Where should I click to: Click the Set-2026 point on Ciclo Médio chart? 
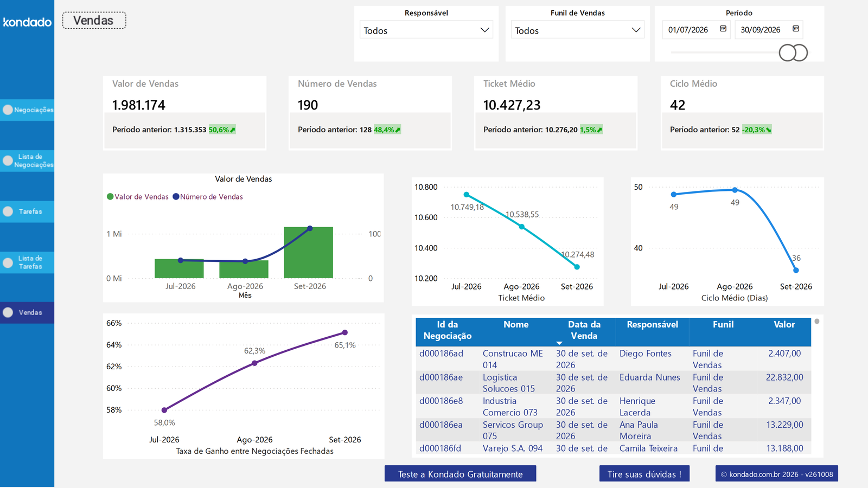tap(796, 270)
